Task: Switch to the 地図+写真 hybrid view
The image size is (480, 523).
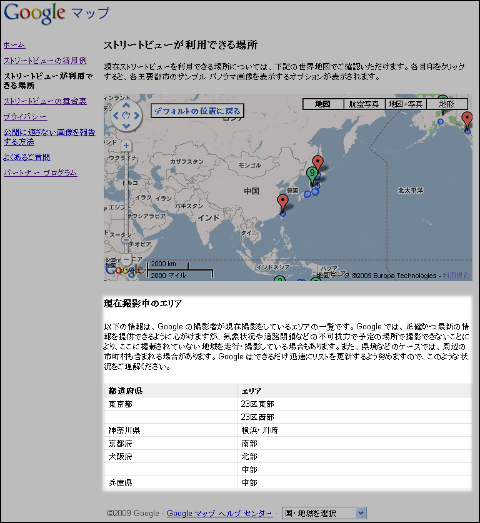Action: (x=406, y=104)
